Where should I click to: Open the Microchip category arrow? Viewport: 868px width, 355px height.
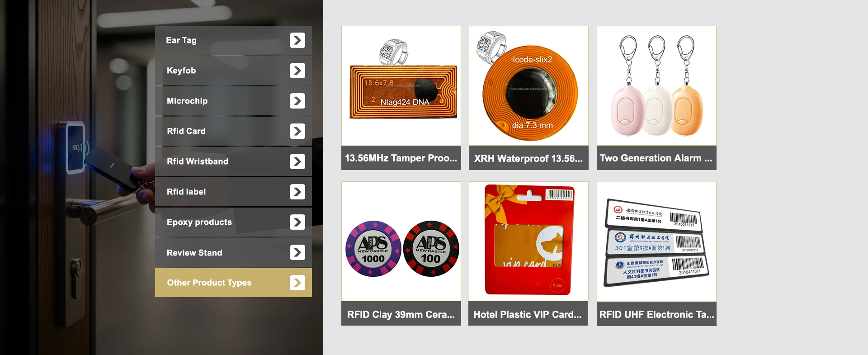pyautogui.click(x=297, y=101)
